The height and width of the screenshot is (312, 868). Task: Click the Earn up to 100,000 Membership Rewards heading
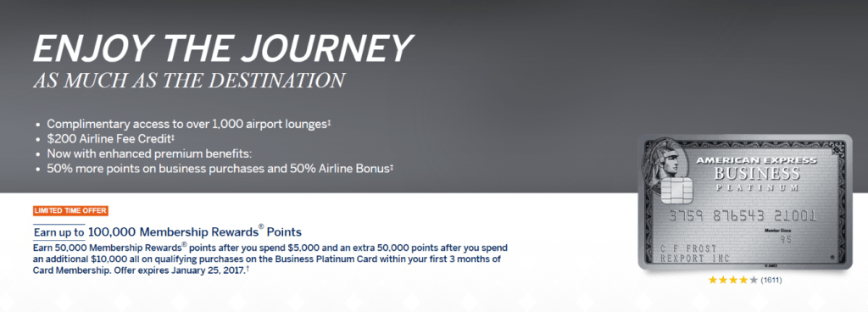[x=168, y=231]
